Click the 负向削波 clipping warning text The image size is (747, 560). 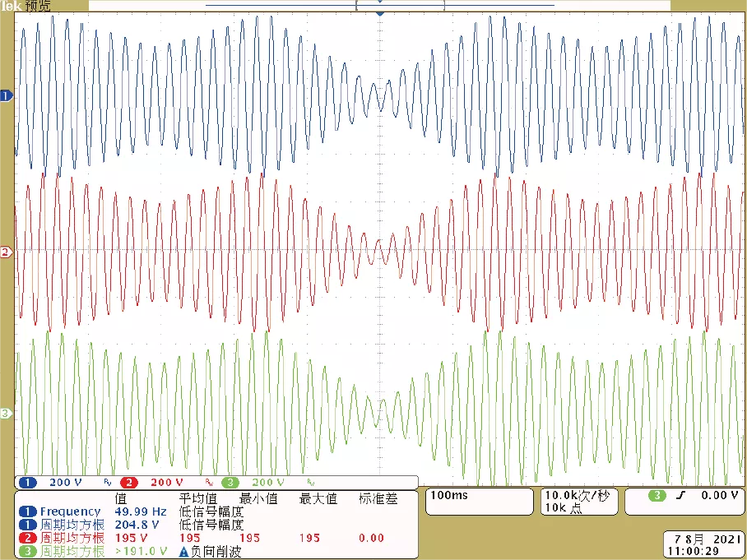pyautogui.click(x=216, y=552)
